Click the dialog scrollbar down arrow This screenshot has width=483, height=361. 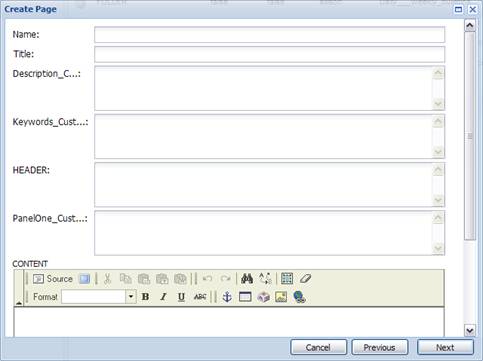(x=470, y=330)
